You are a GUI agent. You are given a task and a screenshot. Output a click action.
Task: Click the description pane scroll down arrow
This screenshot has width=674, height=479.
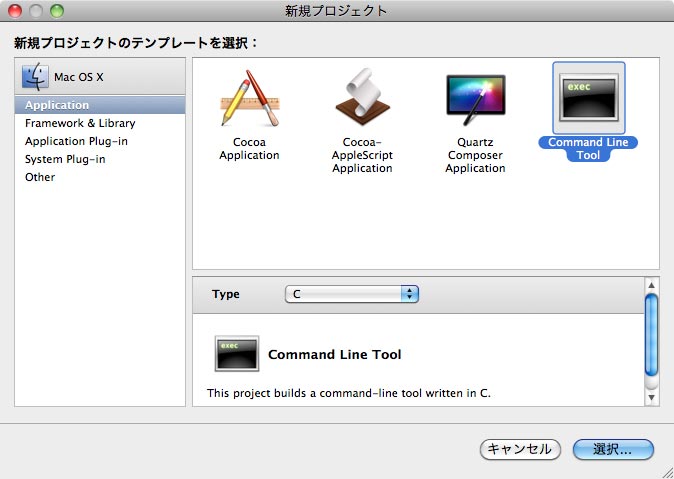tap(651, 398)
